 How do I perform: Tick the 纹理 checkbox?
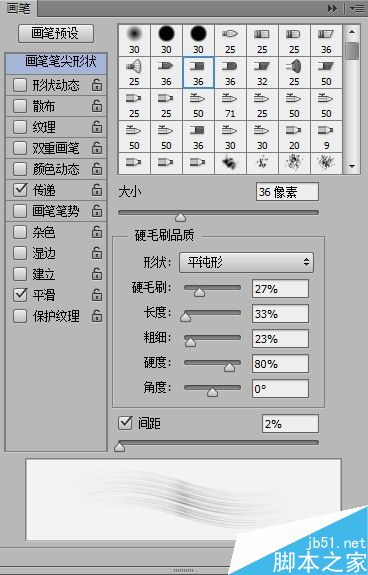[x=20, y=127]
